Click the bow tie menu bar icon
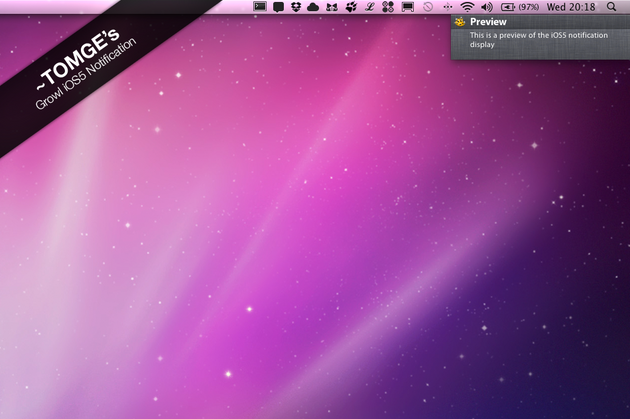630x419 pixels. coord(331,7)
